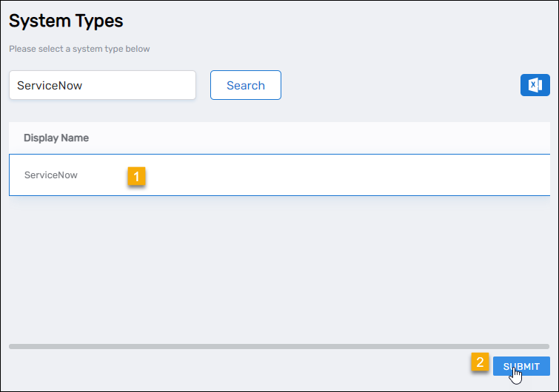Click the ServiceNow display name text in results
The width and height of the screenshot is (559, 392).
51,175
